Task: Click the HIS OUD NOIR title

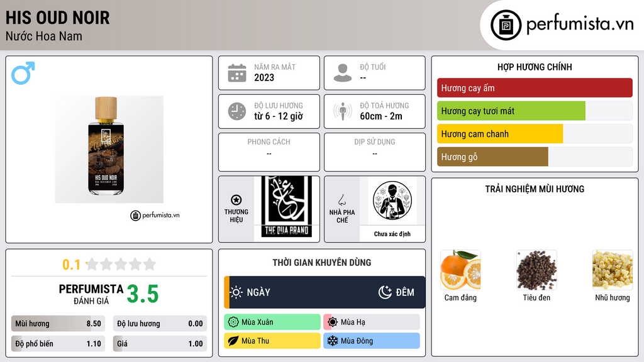Action: point(57,18)
